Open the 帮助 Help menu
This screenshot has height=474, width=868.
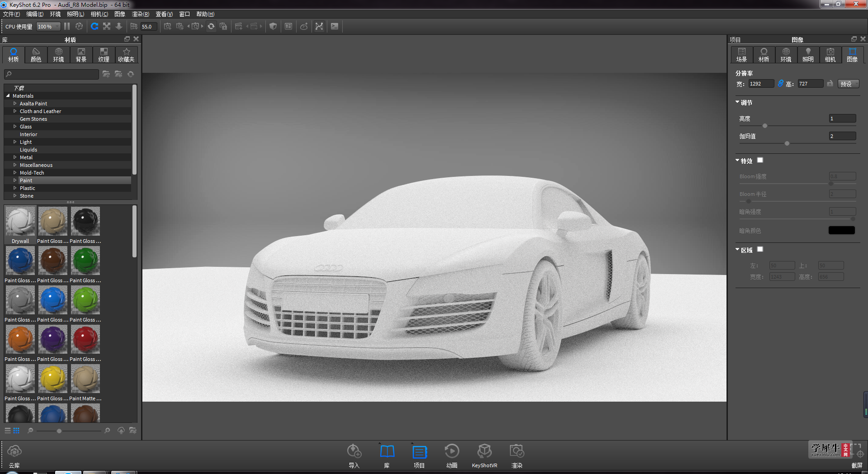click(205, 14)
